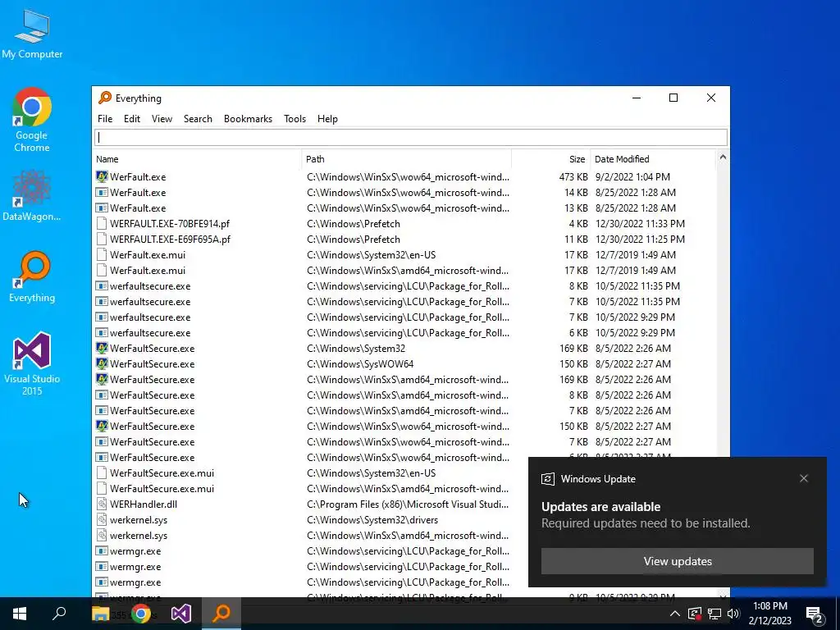Viewport: 840px width, 630px height.
Task: Click the Windows Update tray icon
Action: pyautogui.click(x=694, y=614)
